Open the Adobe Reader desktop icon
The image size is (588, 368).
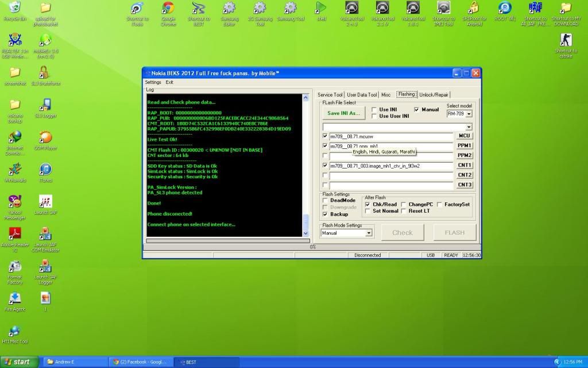coord(15,234)
